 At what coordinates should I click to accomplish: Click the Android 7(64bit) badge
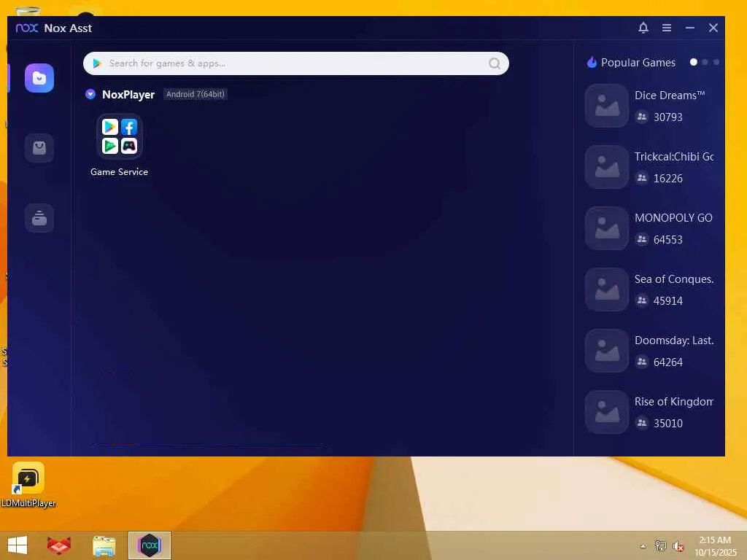pos(196,94)
